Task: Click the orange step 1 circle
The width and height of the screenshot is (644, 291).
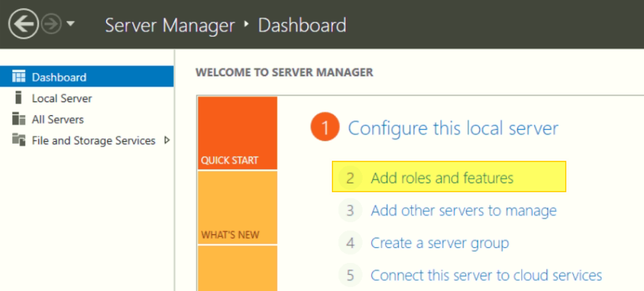Action: pos(325,127)
